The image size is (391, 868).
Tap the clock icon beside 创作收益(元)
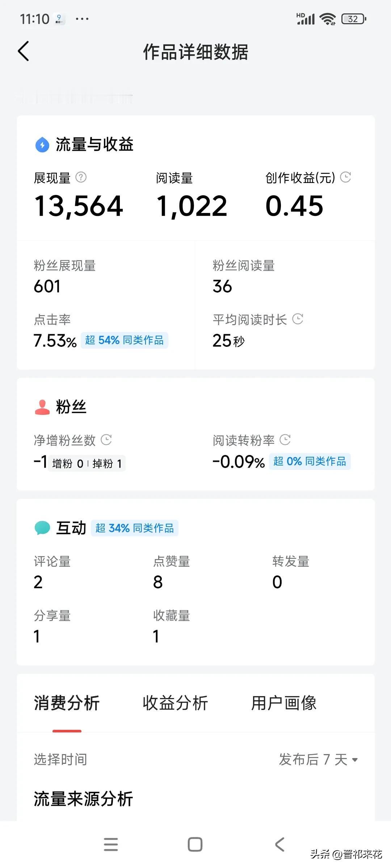click(x=346, y=177)
